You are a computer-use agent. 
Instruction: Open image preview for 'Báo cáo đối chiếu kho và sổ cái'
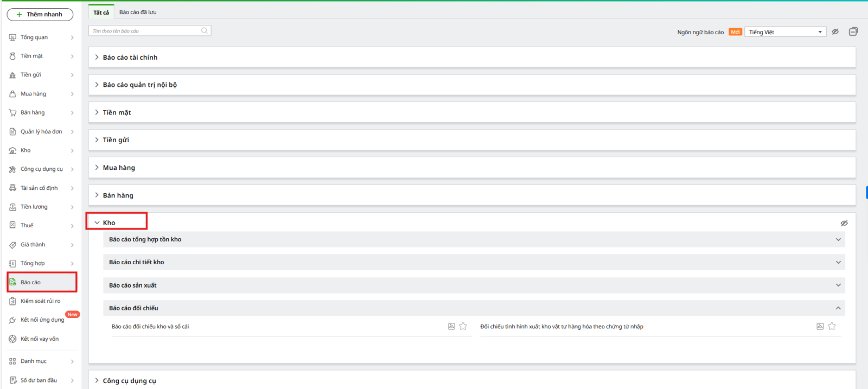tap(451, 327)
